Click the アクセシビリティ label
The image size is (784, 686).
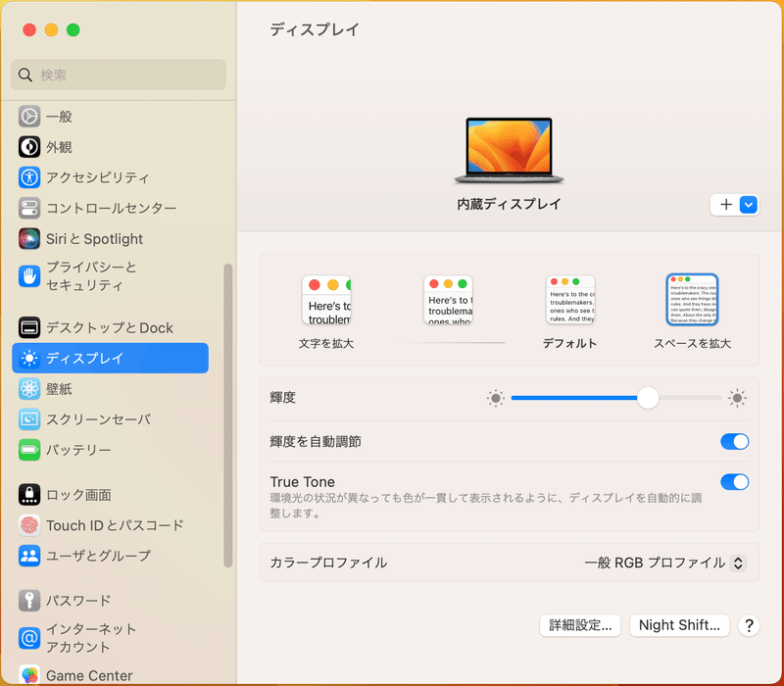pyautogui.click(x=97, y=177)
